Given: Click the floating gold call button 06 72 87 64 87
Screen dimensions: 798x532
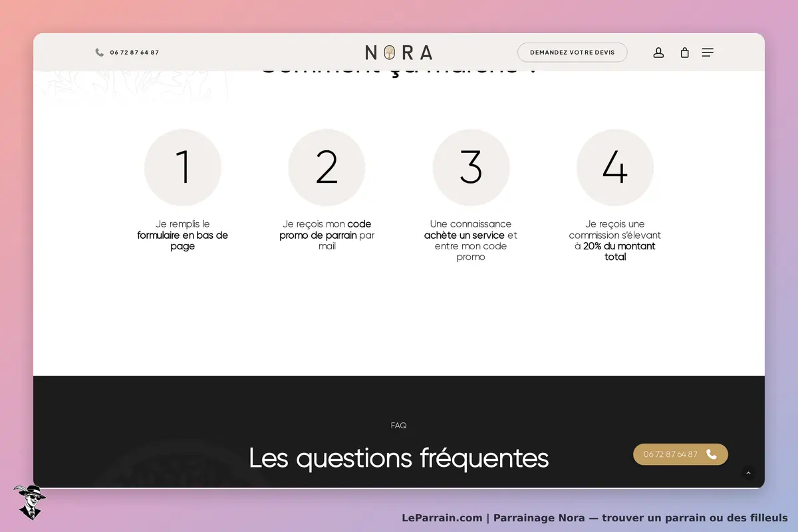Looking at the screenshot, I should click(680, 454).
